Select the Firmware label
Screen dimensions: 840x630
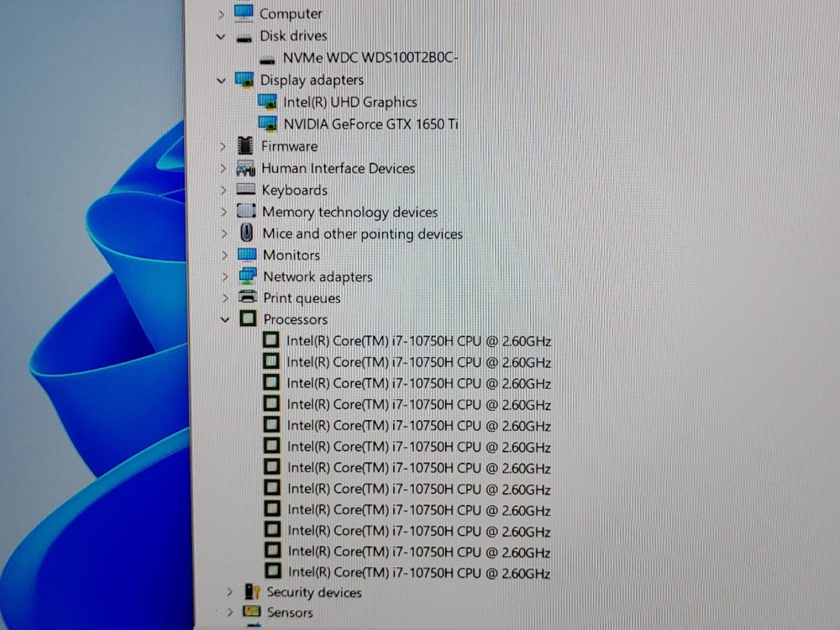point(290,146)
